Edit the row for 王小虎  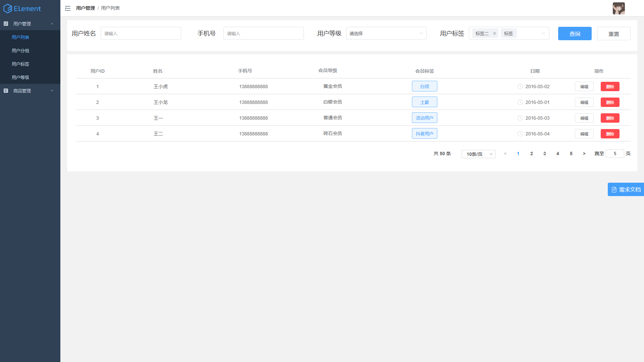click(584, 86)
